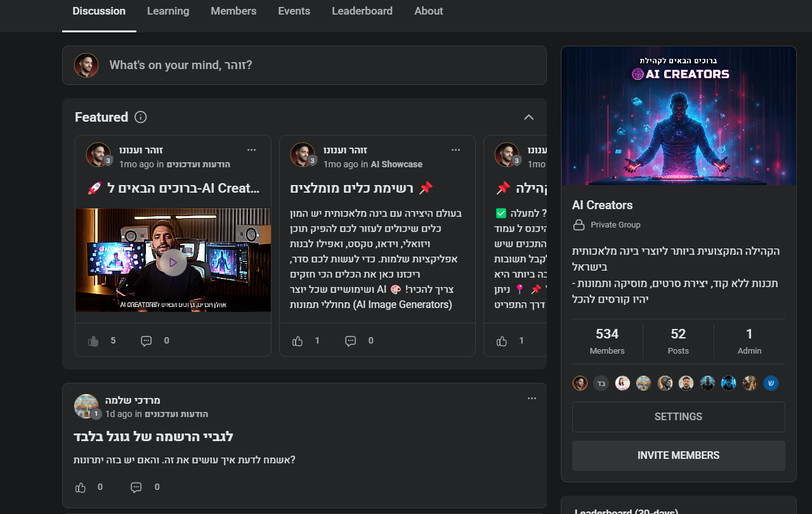Collapse the Featured section chevron
This screenshot has width=812, height=514.
click(x=528, y=117)
